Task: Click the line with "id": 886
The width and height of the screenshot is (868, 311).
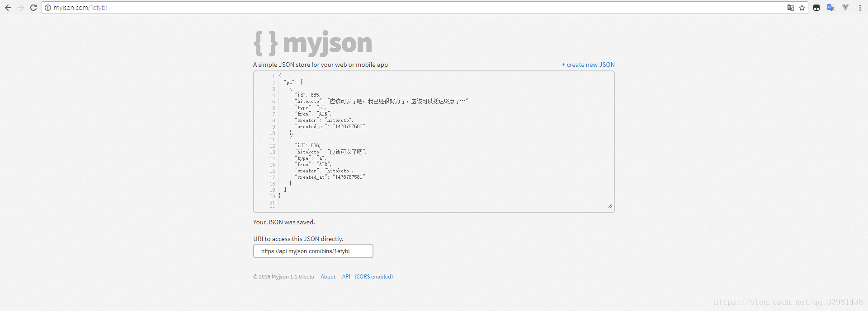Action: (x=308, y=145)
